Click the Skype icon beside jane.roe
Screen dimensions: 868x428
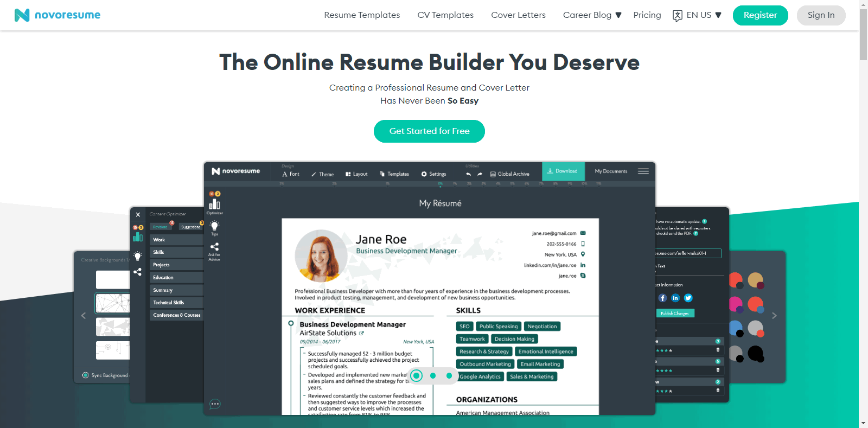click(583, 276)
